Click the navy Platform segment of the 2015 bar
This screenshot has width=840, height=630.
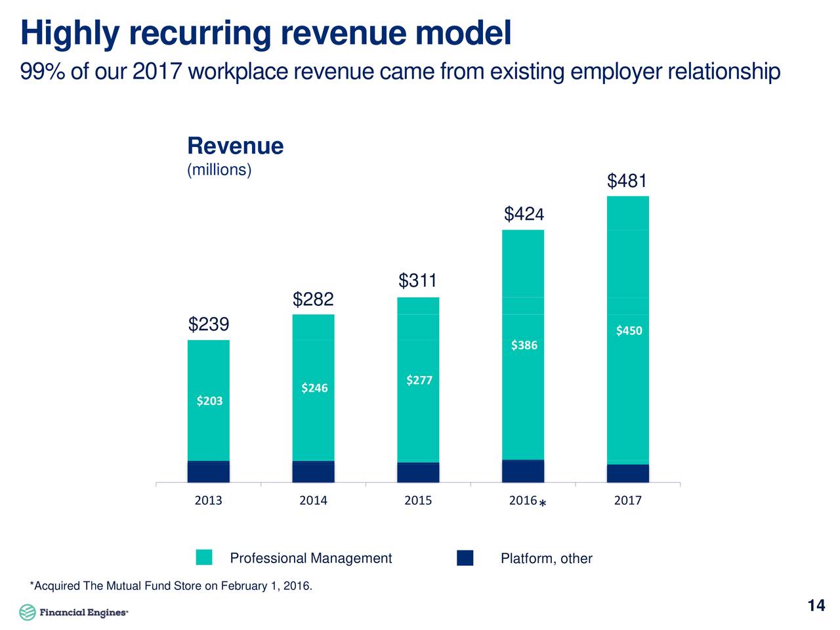coord(418,472)
